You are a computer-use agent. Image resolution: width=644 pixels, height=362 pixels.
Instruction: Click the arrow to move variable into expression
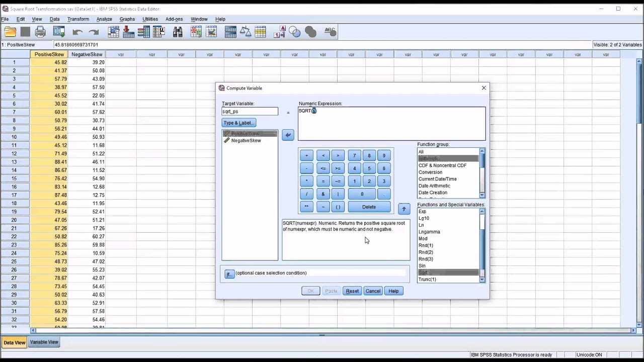pyautogui.click(x=288, y=135)
